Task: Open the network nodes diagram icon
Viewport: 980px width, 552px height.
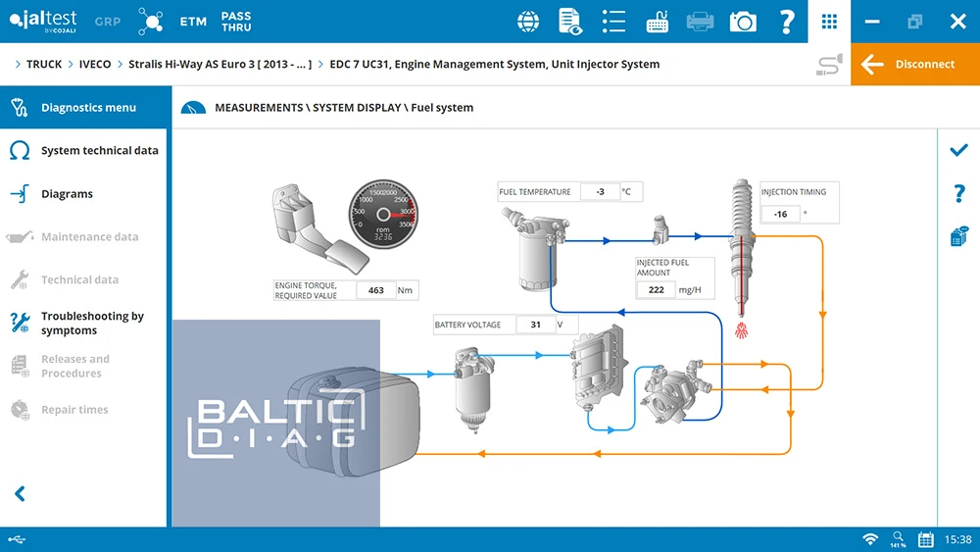Action: [x=151, y=22]
